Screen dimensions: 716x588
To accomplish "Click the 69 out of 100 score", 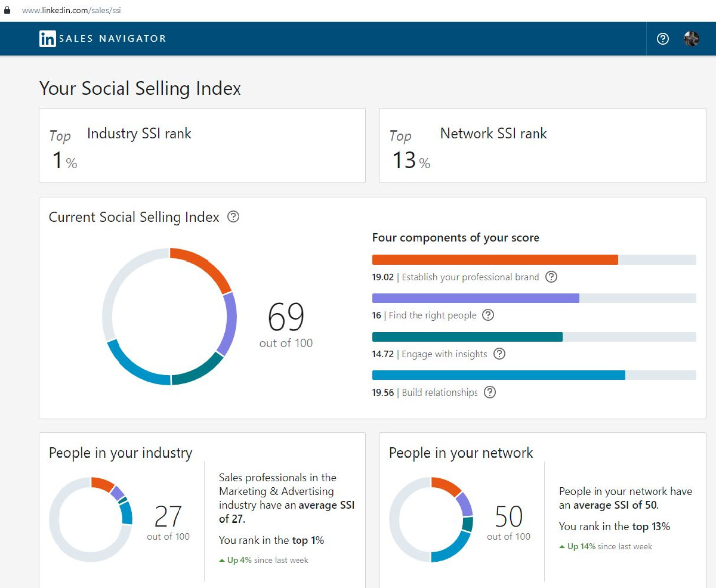I will [286, 324].
